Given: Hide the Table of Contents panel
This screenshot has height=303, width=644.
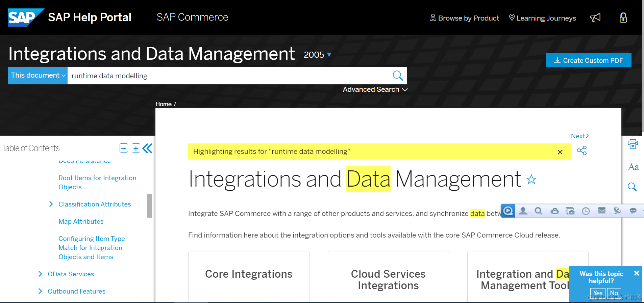Looking at the screenshot, I should tap(148, 148).
